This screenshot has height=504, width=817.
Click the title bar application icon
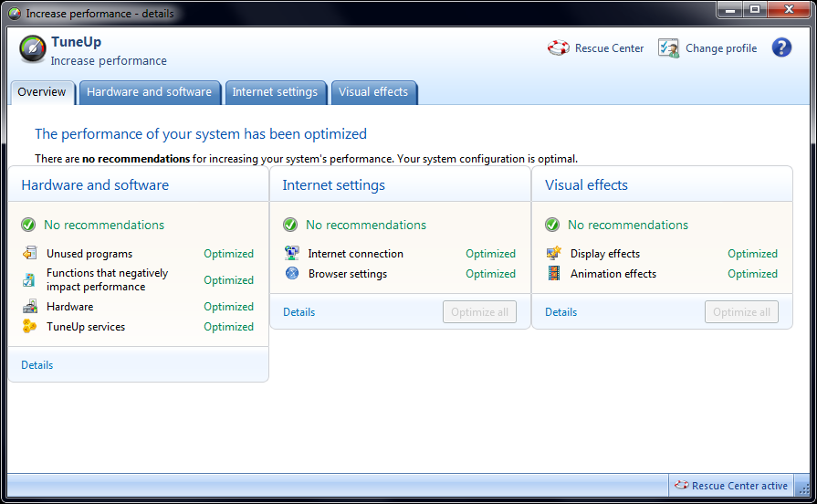(15, 14)
